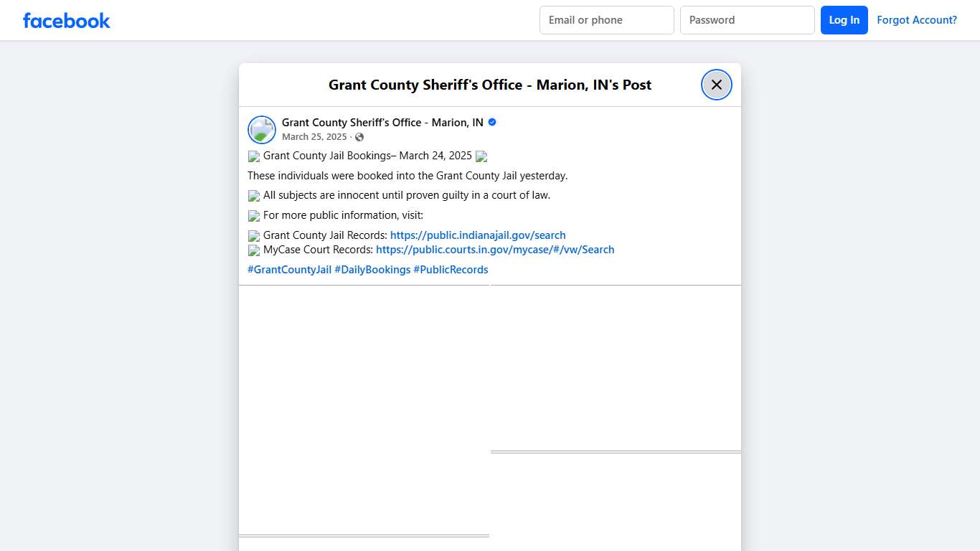Click the broken image icon before Jail Bookings
The height and width of the screenshot is (551, 980).
tap(254, 156)
